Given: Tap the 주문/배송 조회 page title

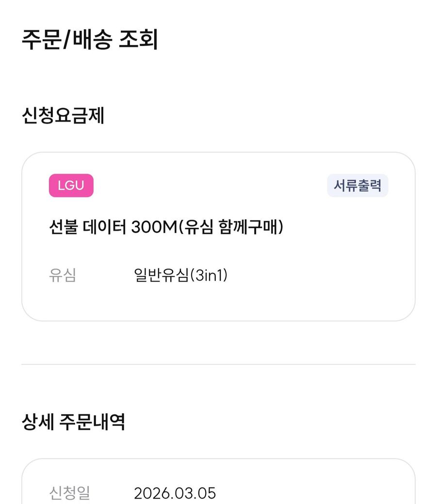Looking at the screenshot, I should pos(90,39).
